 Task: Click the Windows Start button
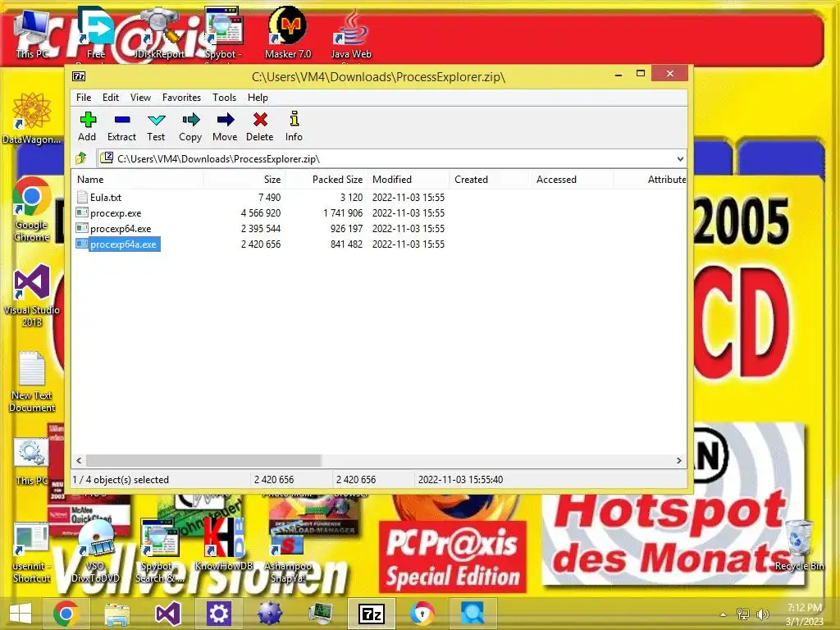pos(21,614)
